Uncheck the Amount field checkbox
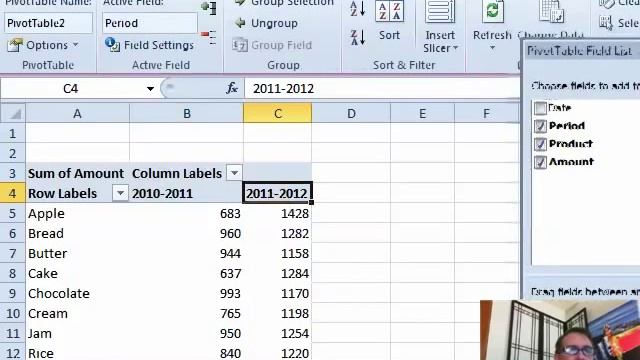 pos(540,162)
